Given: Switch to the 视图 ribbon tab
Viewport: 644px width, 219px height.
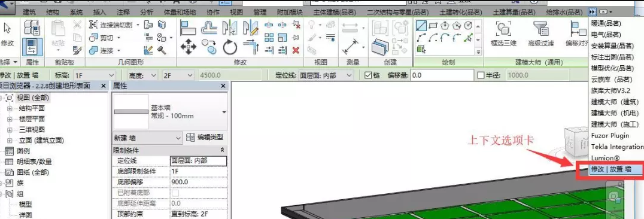Looking at the screenshot, I should coord(236,12).
